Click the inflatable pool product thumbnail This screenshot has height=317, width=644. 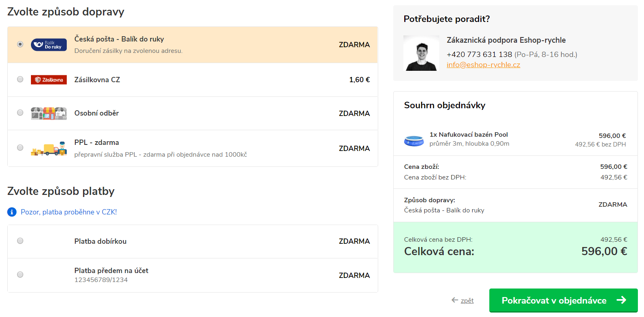tap(414, 141)
